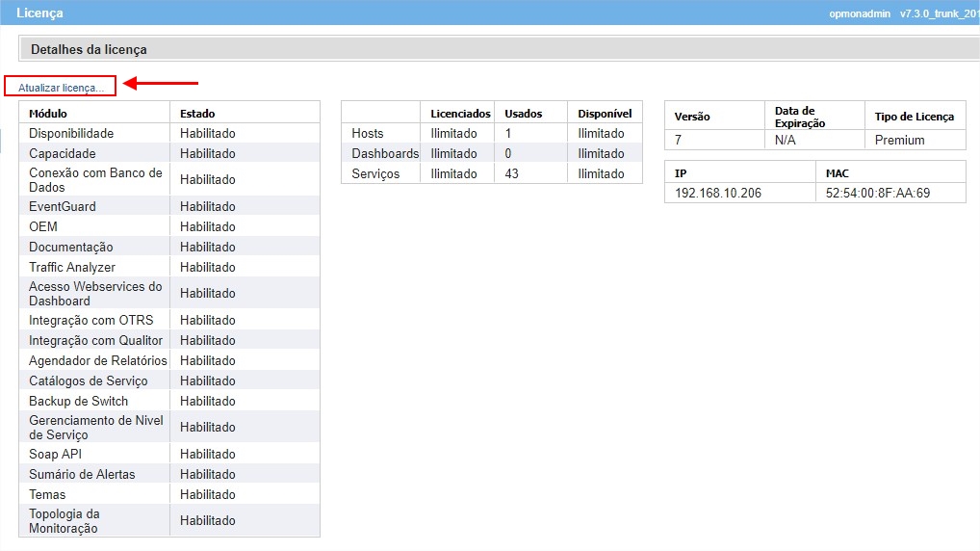980x551 pixels.
Task: Select the Soap API module name
Action: [x=56, y=454]
